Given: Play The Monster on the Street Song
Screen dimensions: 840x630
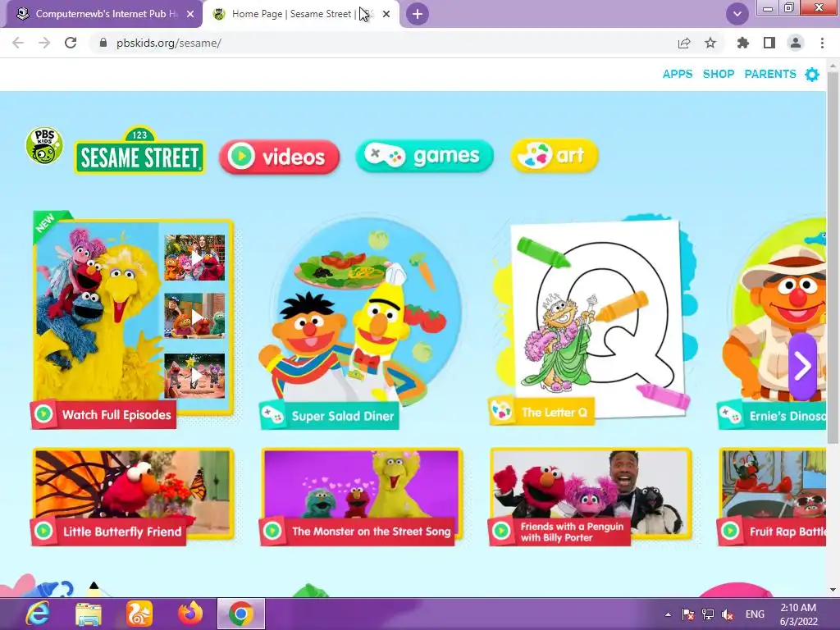Looking at the screenshot, I should pyautogui.click(x=362, y=496).
